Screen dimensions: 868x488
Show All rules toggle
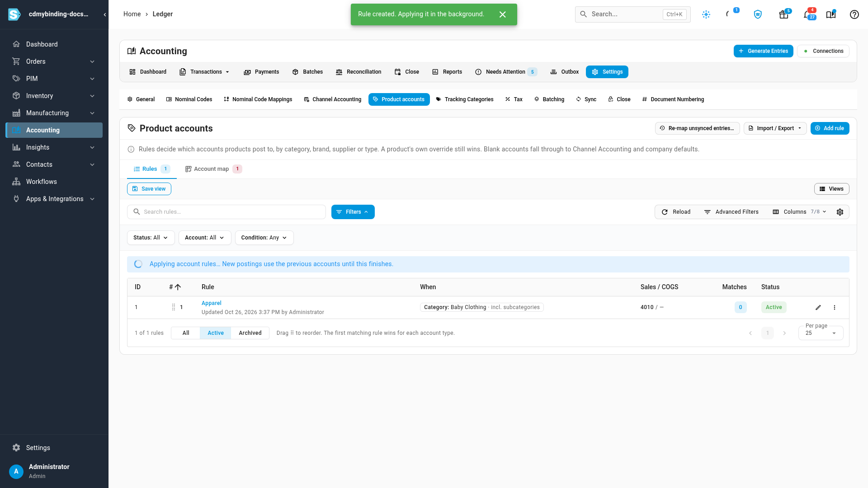click(186, 333)
